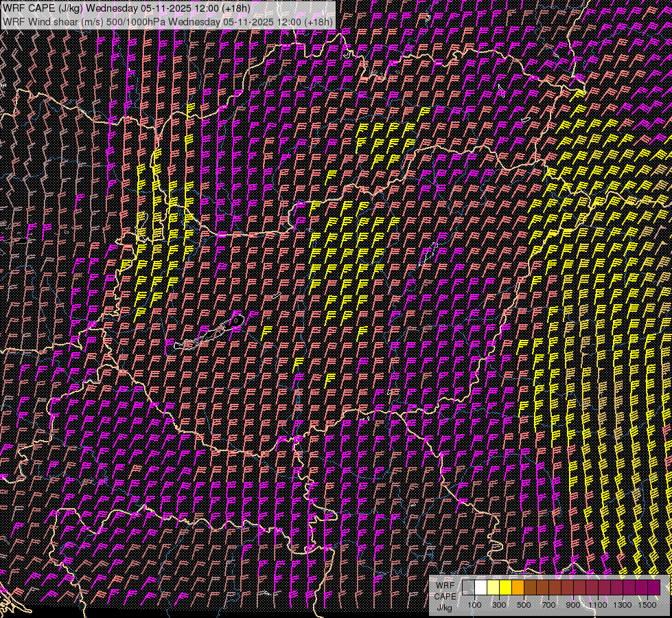The height and width of the screenshot is (618, 672).
Task: Click the orange CAPE legend swatch
Action: [x=518, y=588]
